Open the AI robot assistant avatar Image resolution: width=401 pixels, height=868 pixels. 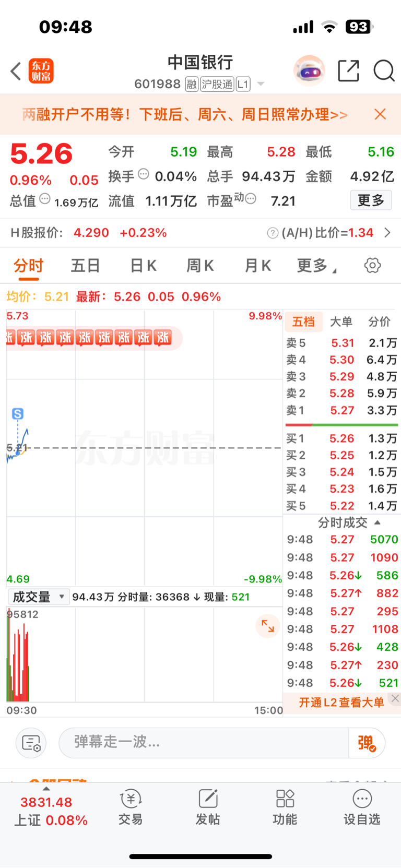309,70
